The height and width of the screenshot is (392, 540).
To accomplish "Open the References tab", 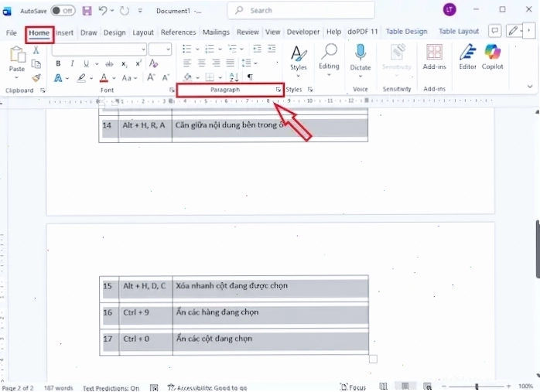I will [x=178, y=32].
